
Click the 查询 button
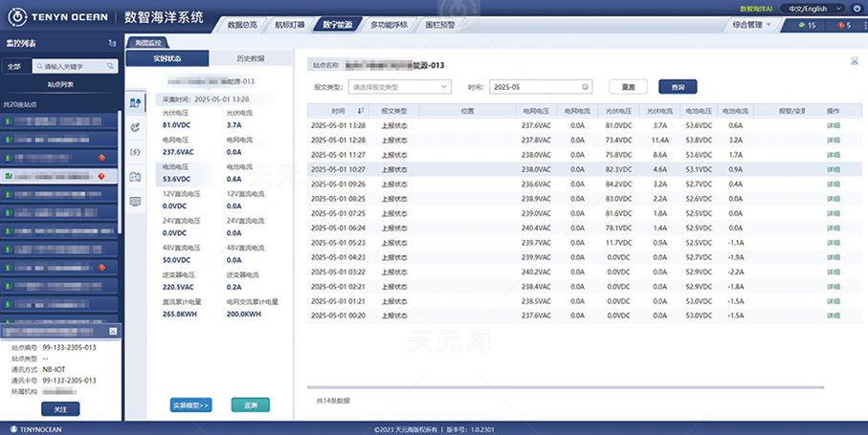click(678, 87)
